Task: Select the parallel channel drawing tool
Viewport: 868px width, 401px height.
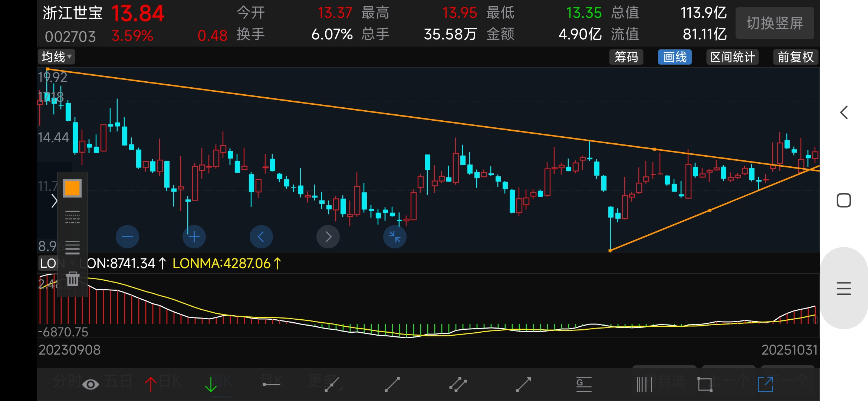Action: pyautogui.click(x=458, y=384)
